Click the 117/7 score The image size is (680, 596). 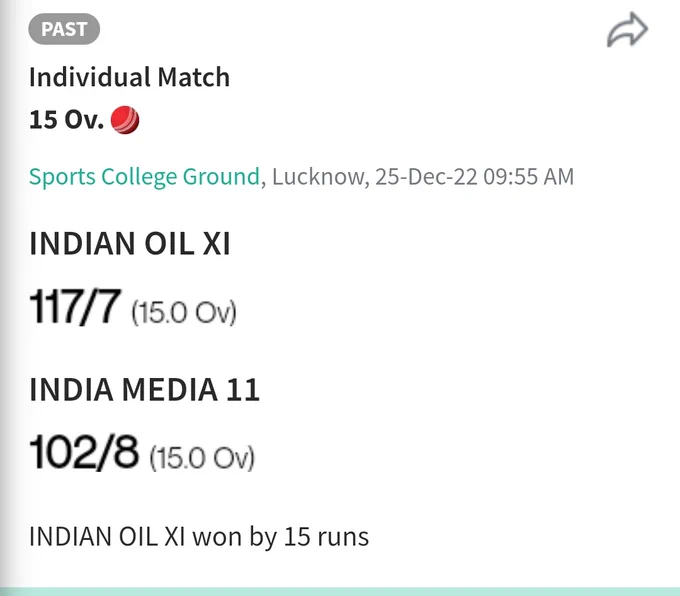point(75,307)
